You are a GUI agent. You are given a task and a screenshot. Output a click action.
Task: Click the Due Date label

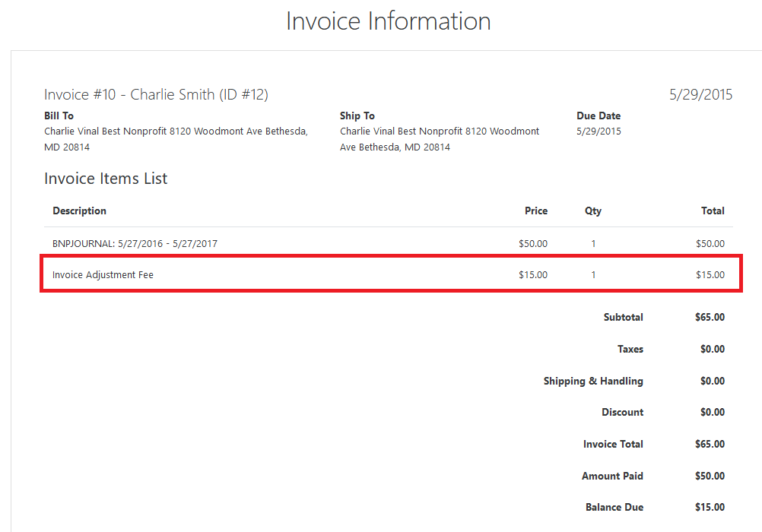pyautogui.click(x=598, y=116)
